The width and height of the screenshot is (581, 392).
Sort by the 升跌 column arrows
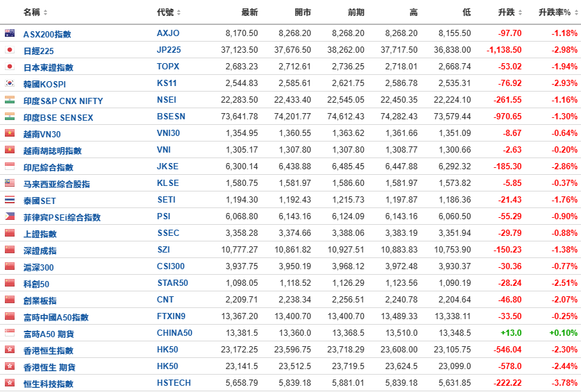tap(520, 12)
